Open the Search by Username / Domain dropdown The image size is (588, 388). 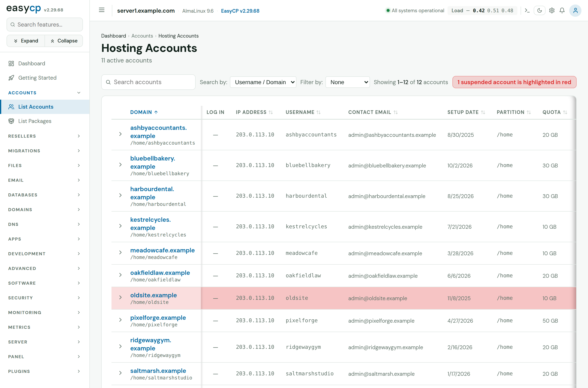[263, 82]
